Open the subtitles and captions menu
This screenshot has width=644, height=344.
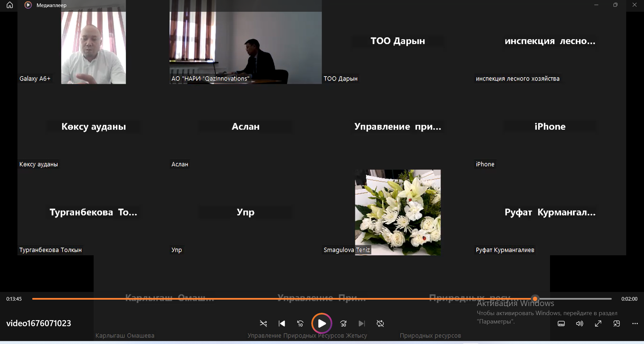coord(561,324)
